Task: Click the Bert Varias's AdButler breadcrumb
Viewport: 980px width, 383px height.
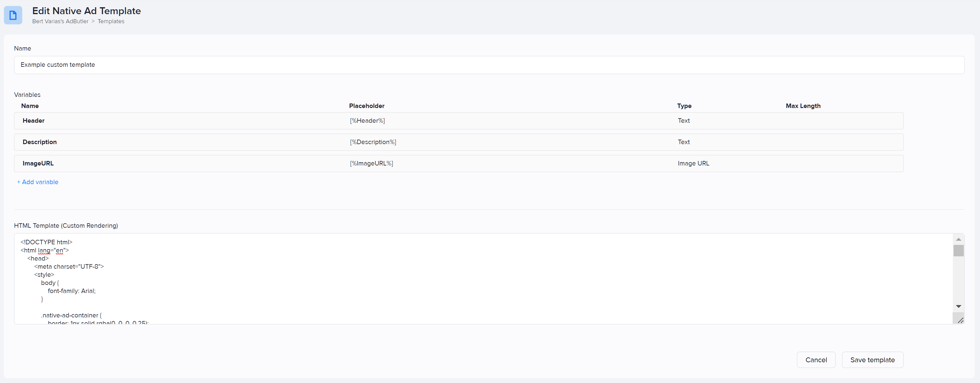Action: click(60, 21)
